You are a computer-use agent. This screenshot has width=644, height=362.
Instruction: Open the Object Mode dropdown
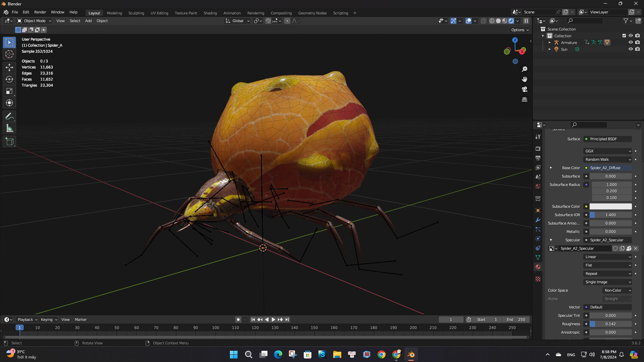coord(34,21)
